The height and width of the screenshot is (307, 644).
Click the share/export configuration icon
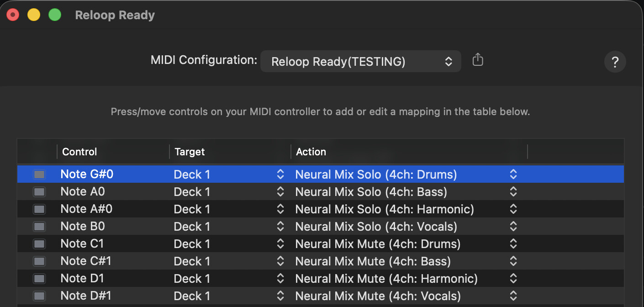click(477, 60)
